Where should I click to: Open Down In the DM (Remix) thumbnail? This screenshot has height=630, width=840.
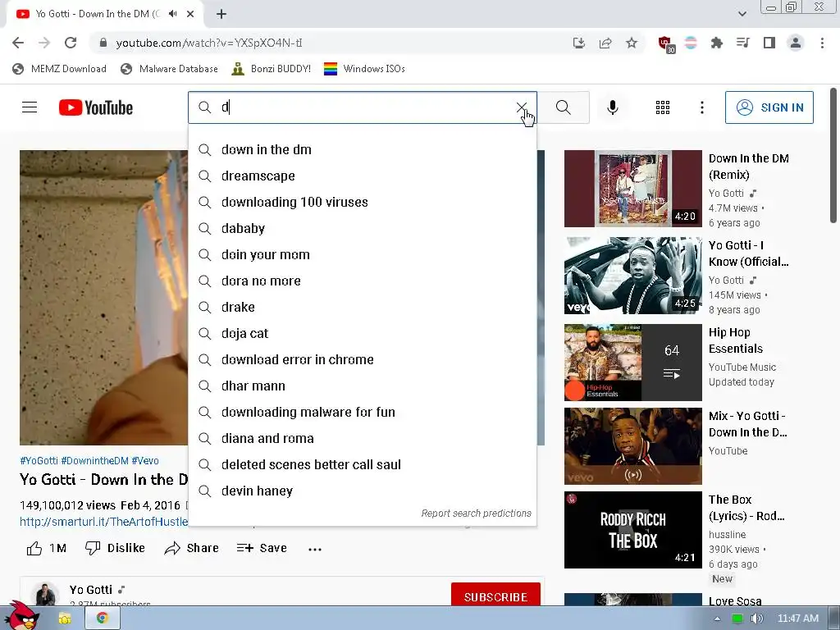pos(632,189)
